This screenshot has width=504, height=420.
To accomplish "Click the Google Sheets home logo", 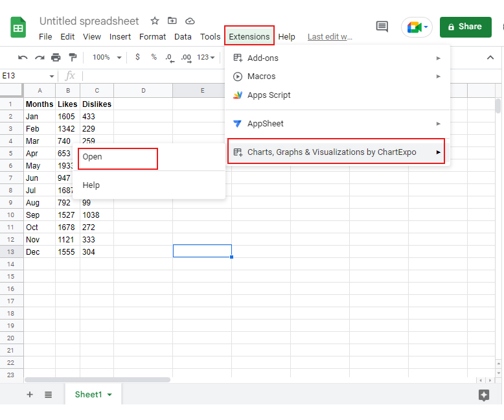I will (18, 27).
